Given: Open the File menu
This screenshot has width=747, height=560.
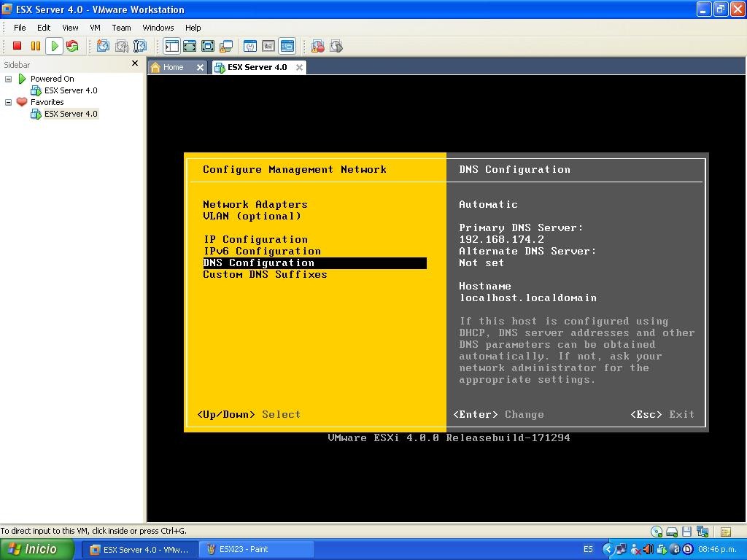Looking at the screenshot, I should pyautogui.click(x=20, y=28).
